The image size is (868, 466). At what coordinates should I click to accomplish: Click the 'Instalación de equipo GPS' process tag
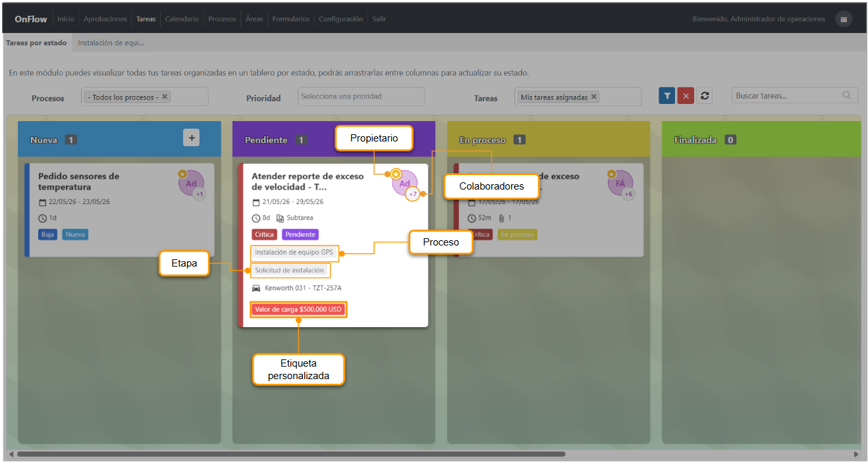click(x=294, y=252)
